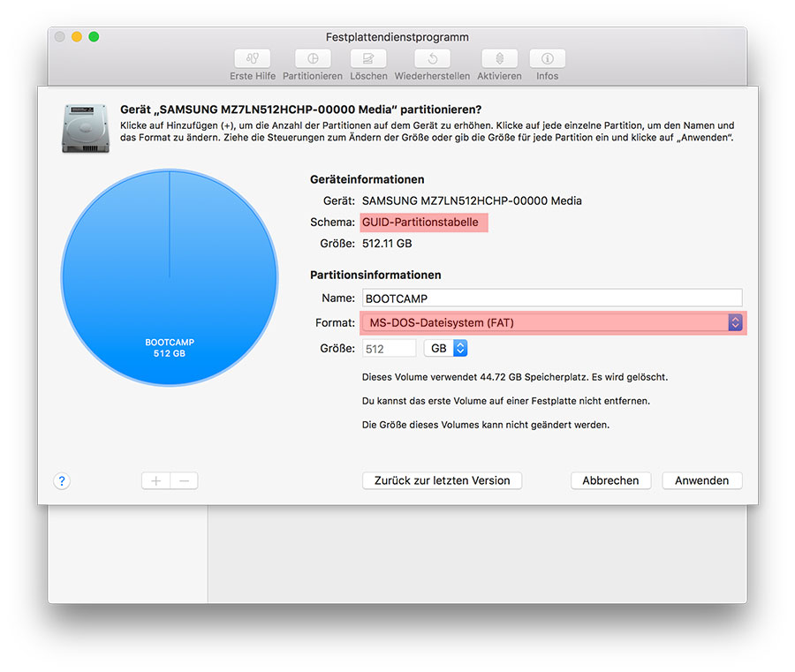Screen dimensions: 795x672
Task: Click Zurück zur letzten Version button
Action: click(x=443, y=480)
